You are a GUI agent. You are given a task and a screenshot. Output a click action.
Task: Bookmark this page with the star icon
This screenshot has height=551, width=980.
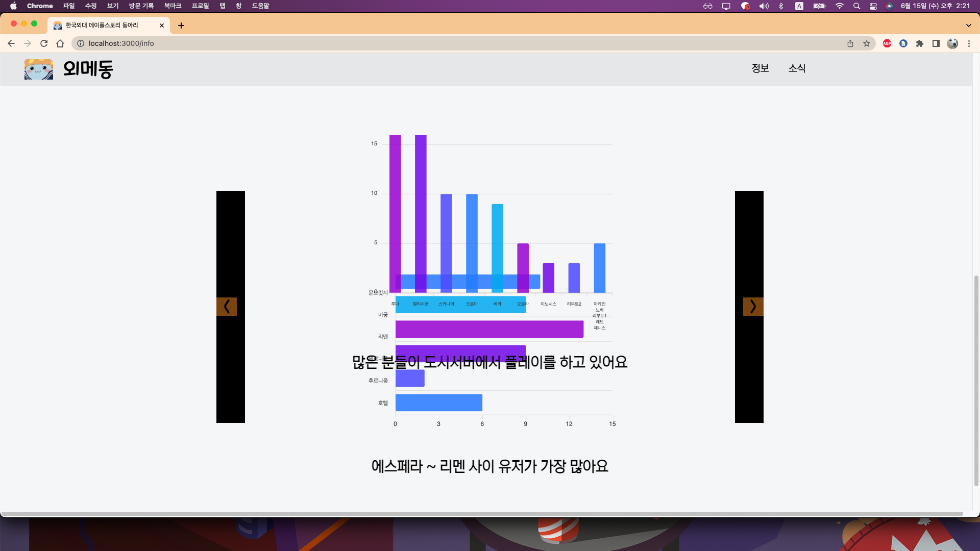tap(867, 43)
